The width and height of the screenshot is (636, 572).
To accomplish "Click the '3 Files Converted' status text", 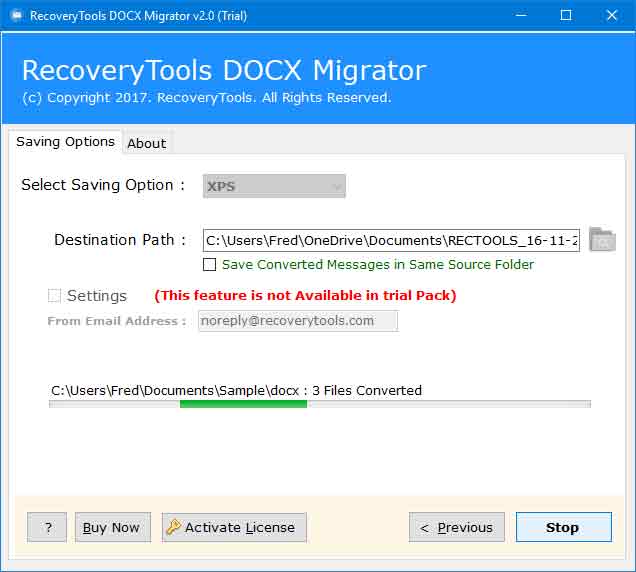I will (x=367, y=390).
